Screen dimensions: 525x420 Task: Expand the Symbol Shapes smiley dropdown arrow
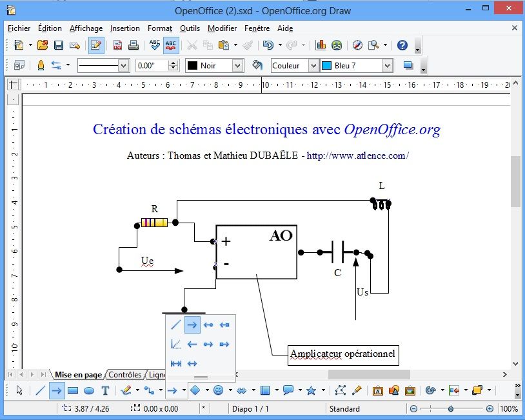coord(230,390)
